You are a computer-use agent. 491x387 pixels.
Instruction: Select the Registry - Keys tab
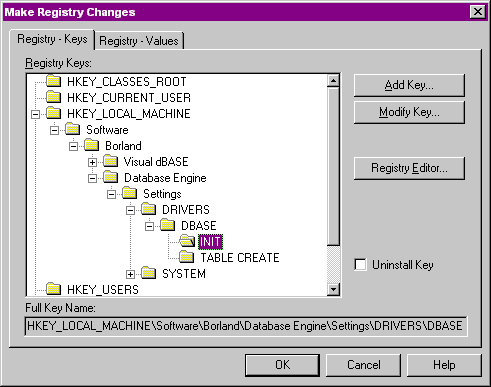[52, 39]
